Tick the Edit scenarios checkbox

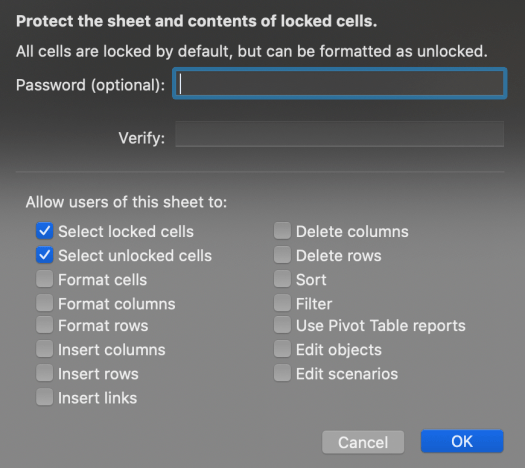point(282,373)
